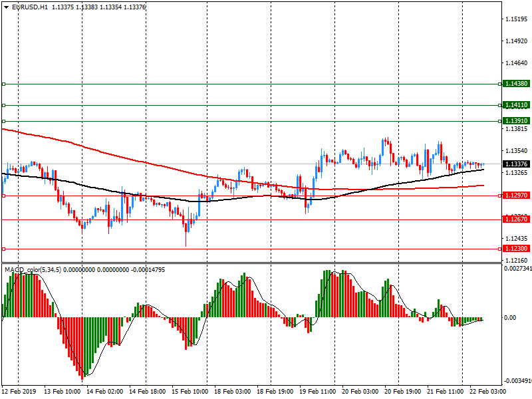Viewport: 532px width, 399px height.
Task: Select the red 1.12970 price level label
Action: click(516, 196)
